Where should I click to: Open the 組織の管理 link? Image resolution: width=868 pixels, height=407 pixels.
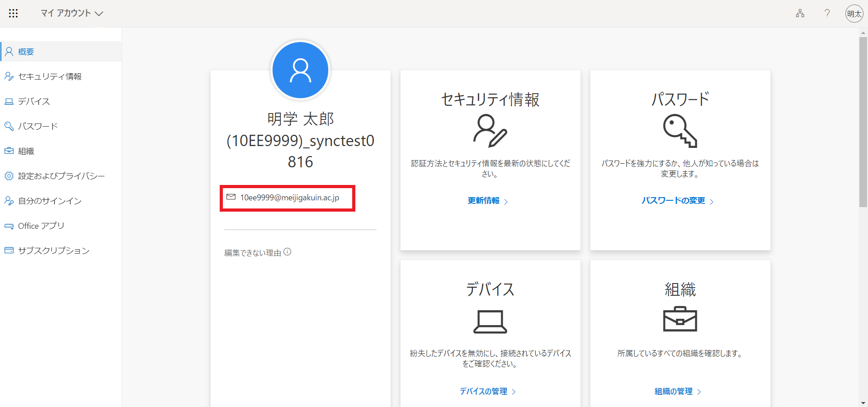tap(674, 391)
